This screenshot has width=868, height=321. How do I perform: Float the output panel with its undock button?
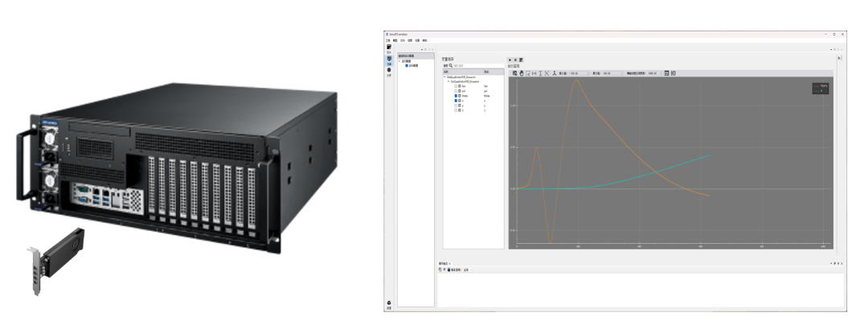pos(835,263)
